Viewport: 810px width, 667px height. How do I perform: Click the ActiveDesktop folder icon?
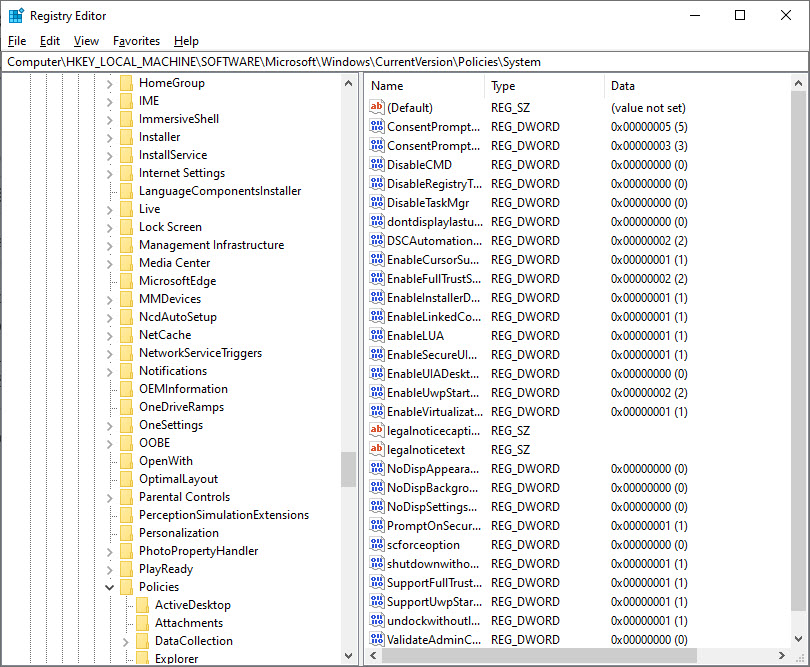[x=142, y=605]
